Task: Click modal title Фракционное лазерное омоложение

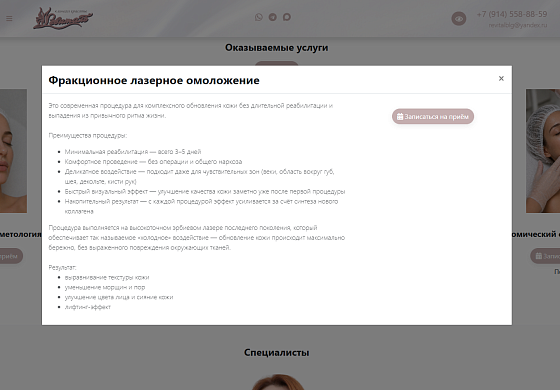Action: click(154, 80)
